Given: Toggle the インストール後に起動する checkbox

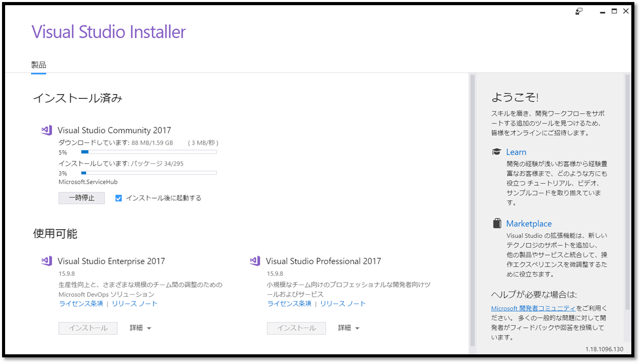Looking at the screenshot, I should coord(119,198).
